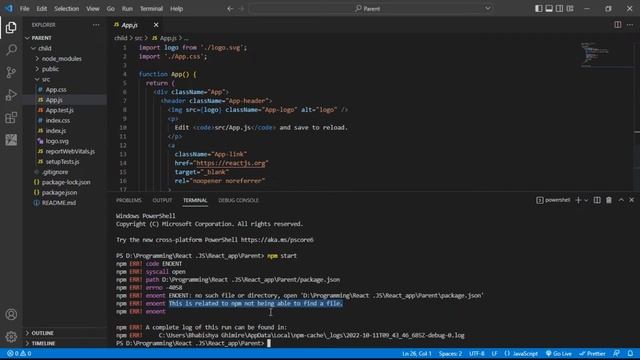This screenshot has height=360, width=640.
Task: Open the Run and Debug view
Action: pyautogui.click(x=11, y=95)
